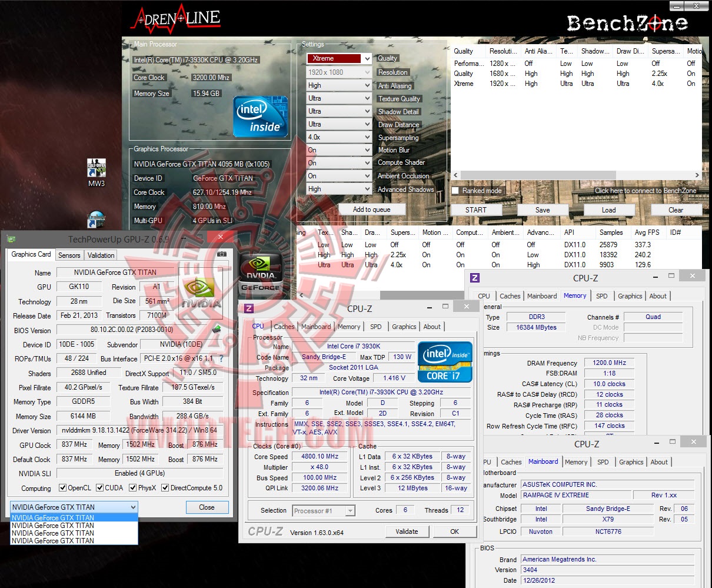Toggle the OpenCL checkbox

(x=63, y=488)
